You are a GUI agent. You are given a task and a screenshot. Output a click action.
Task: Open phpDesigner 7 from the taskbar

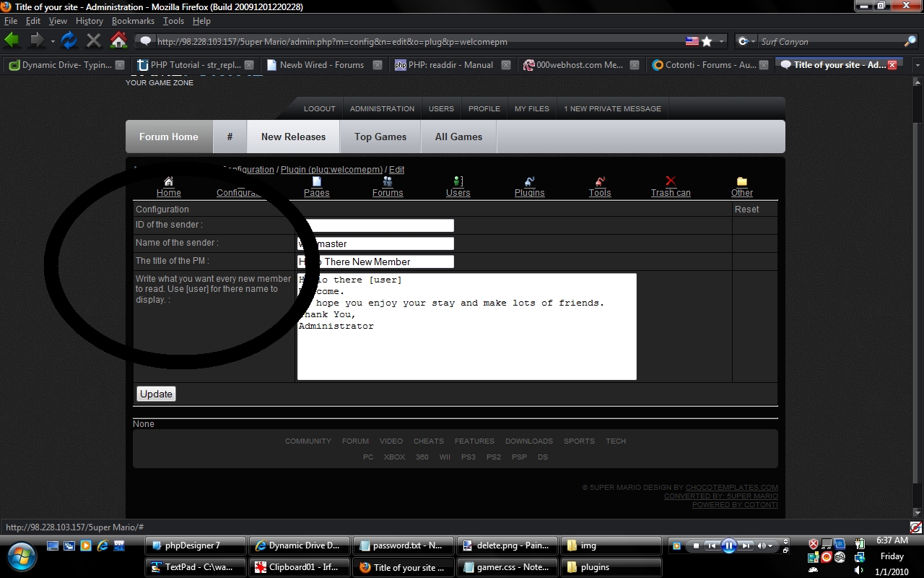pos(195,545)
